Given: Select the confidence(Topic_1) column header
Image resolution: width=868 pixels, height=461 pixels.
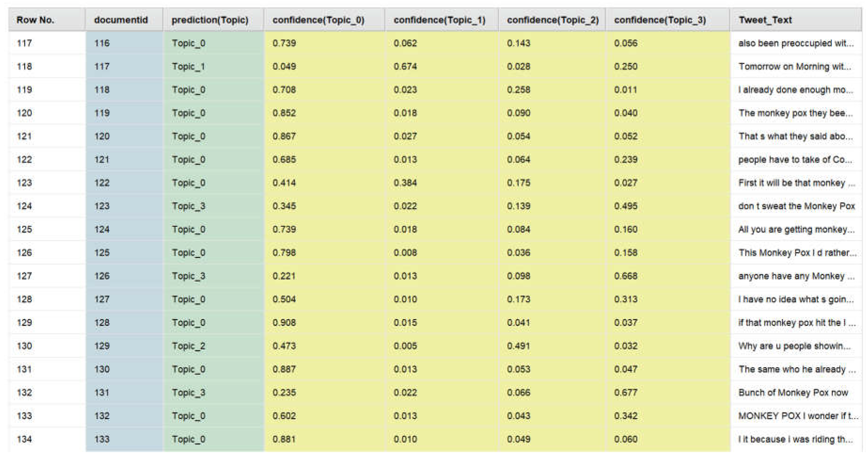Looking at the screenshot, I should tap(439, 20).
